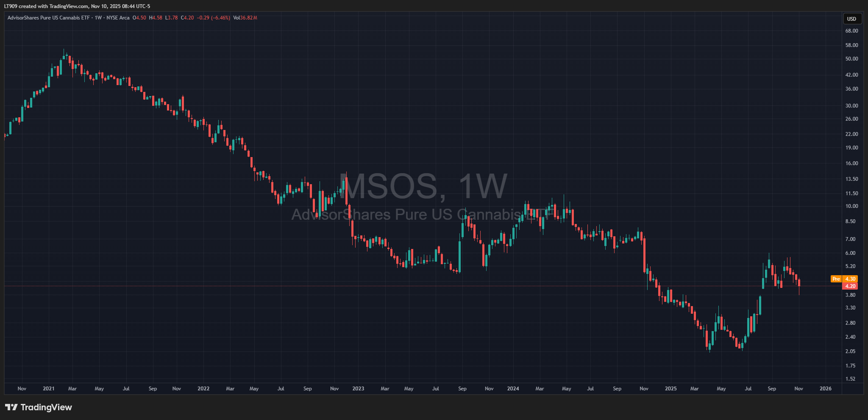Click the 2026 label on time axis
This screenshot has height=420, width=868.
pyautogui.click(x=826, y=389)
